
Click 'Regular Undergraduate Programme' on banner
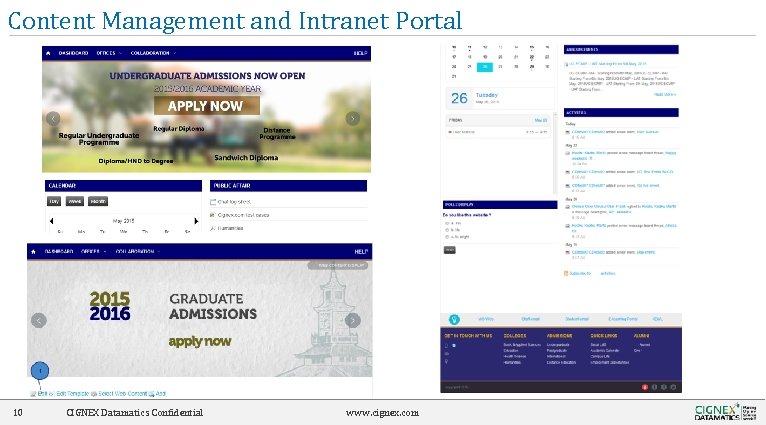click(99, 139)
